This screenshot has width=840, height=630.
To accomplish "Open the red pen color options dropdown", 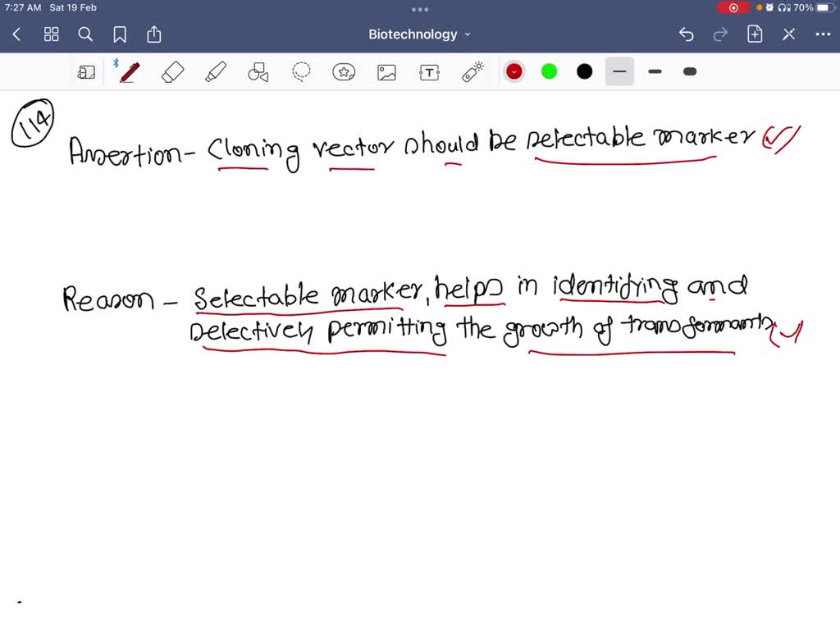I will tap(514, 71).
